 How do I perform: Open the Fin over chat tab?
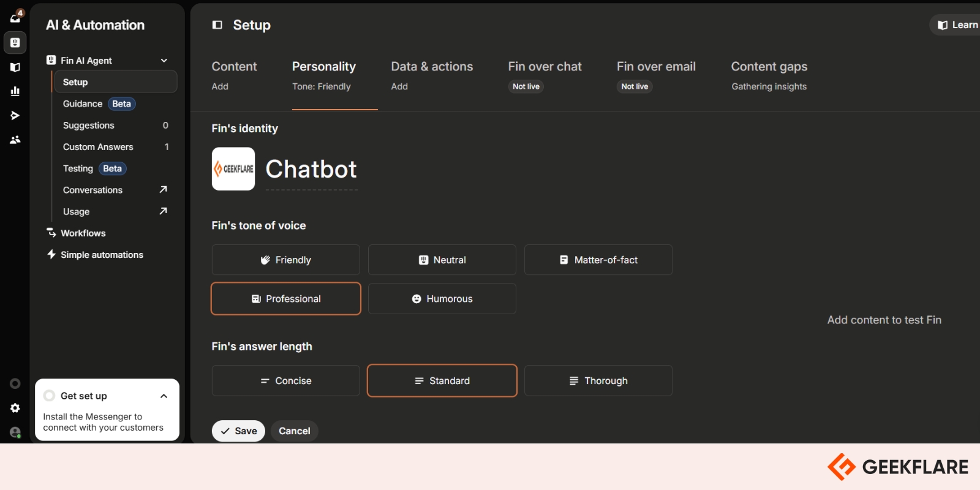click(545, 67)
